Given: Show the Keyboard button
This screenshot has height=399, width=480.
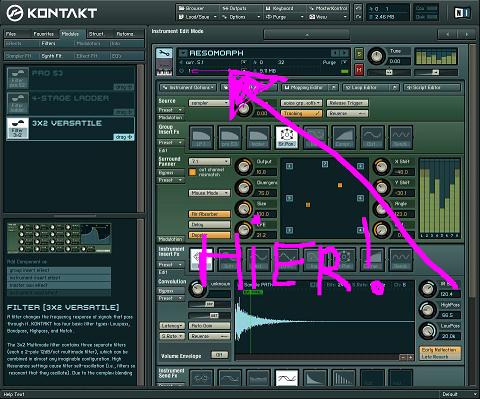Looking at the screenshot, I should [x=284, y=8].
